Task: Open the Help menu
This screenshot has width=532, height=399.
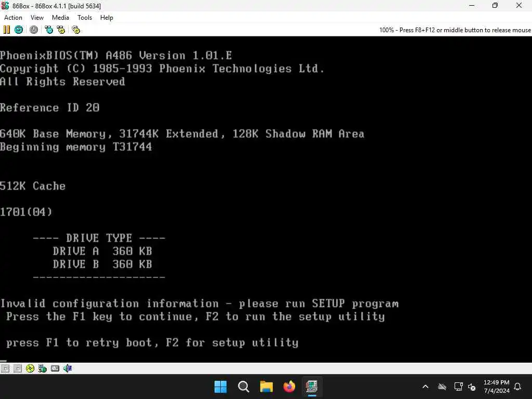Action: point(107,18)
